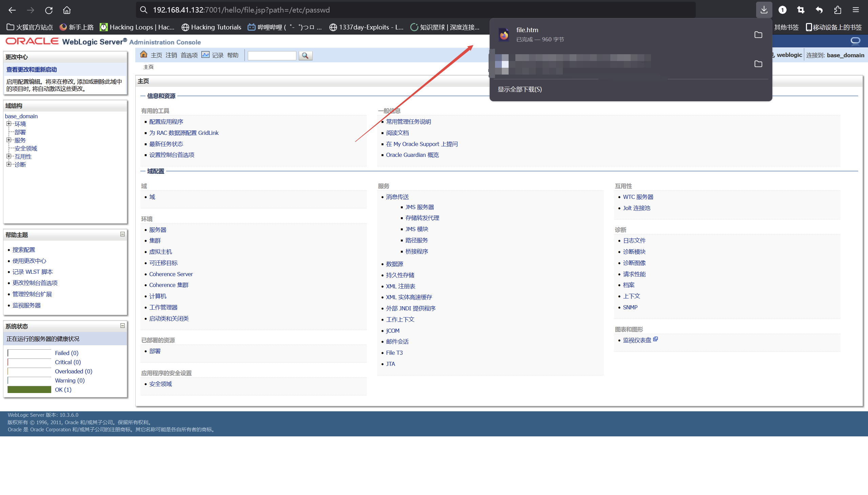Collapse the 帮助主题 panel
Screen dimensions: 868x495
[122, 234]
